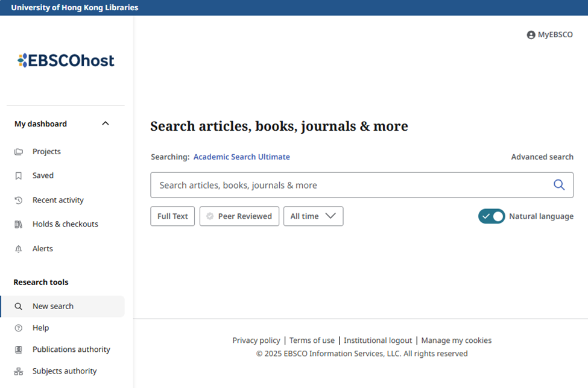The image size is (588, 388).
Task: Open the Advanced search link
Action: [x=542, y=157]
